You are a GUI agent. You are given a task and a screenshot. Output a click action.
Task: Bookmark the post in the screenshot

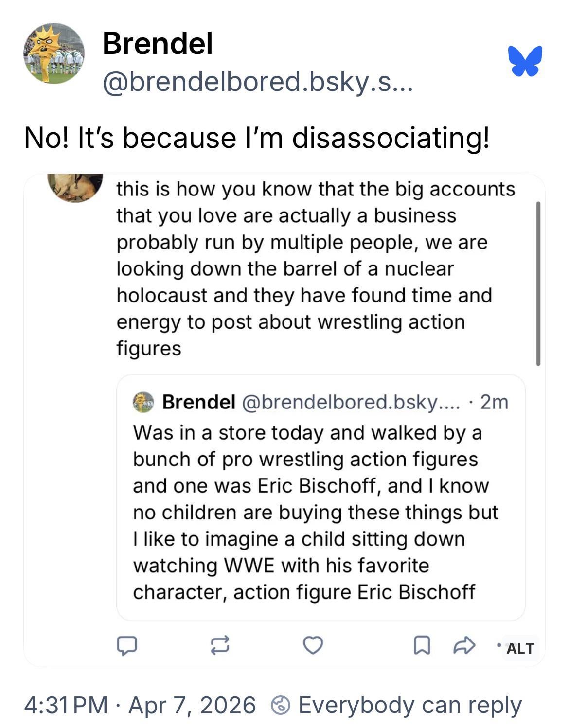coord(421,645)
